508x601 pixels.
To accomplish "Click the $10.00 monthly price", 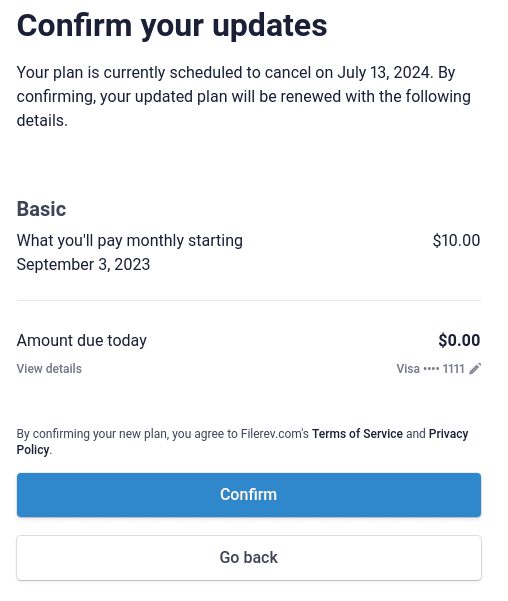I will pyautogui.click(x=456, y=240).
